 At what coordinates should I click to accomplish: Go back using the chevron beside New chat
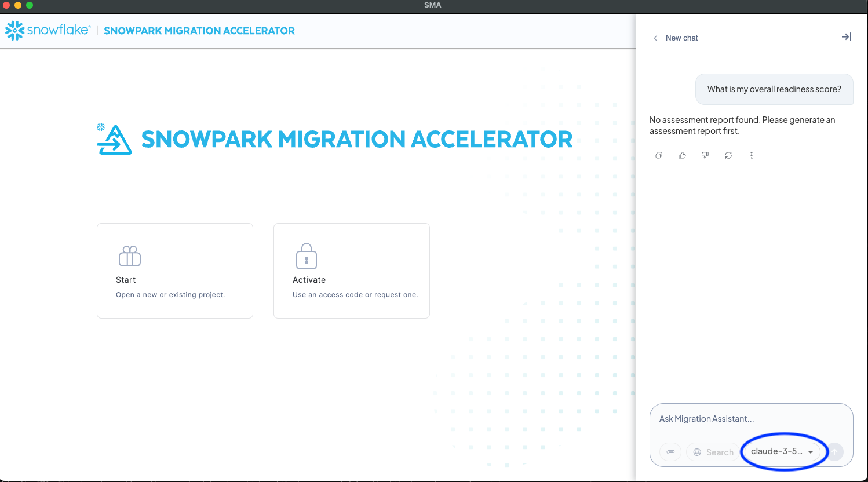pos(655,38)
